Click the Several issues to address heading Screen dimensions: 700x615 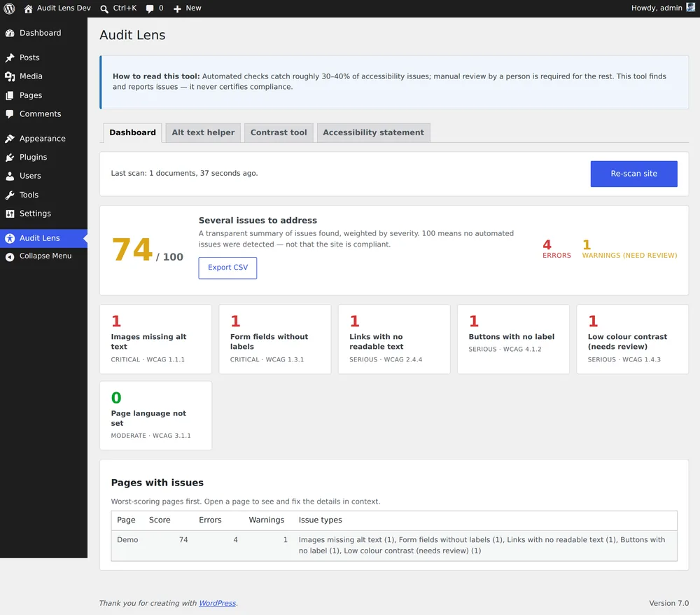click(x=258, y=220)
